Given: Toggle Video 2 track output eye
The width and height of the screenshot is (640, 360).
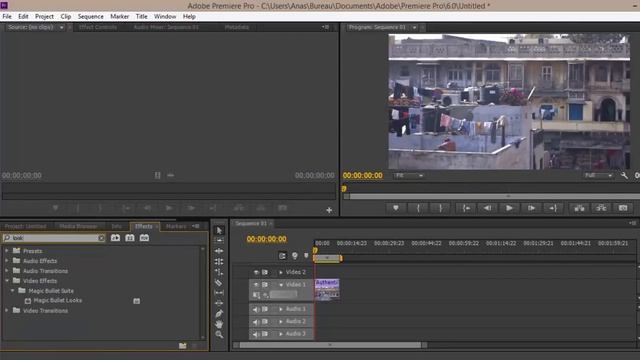Looking at the screenshot, I should tap(256, 272).
